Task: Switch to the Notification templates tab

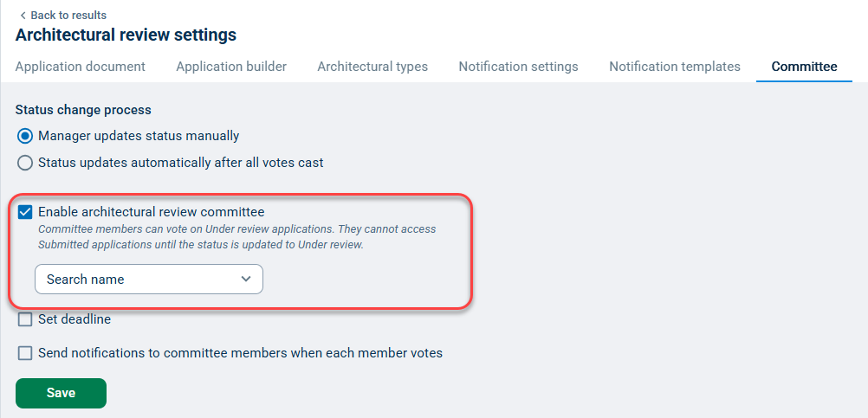Action: pos(675,67)
